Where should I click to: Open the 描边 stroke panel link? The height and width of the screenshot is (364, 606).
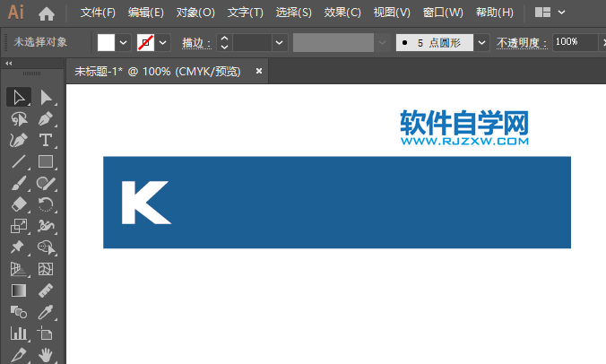click(x=196, y=42)
